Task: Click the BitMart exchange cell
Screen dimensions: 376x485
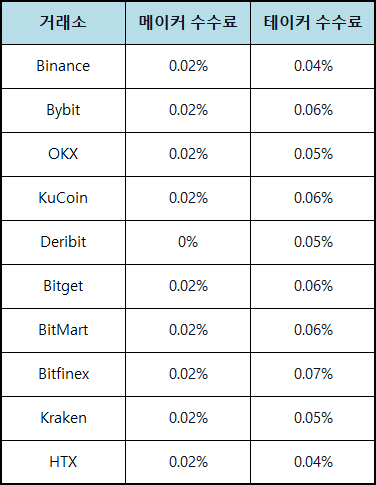Action: 63,330
